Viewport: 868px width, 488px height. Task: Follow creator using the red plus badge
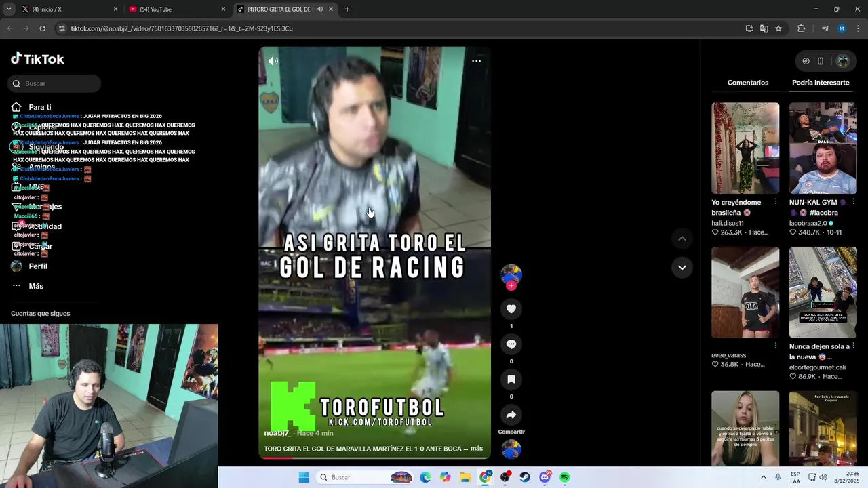(511, 286)
